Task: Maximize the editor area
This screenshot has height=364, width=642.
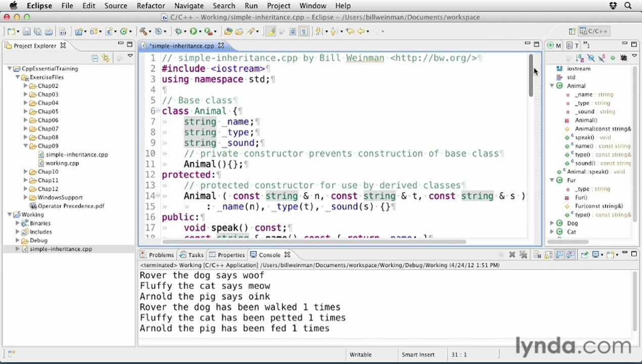Action: 536,44
